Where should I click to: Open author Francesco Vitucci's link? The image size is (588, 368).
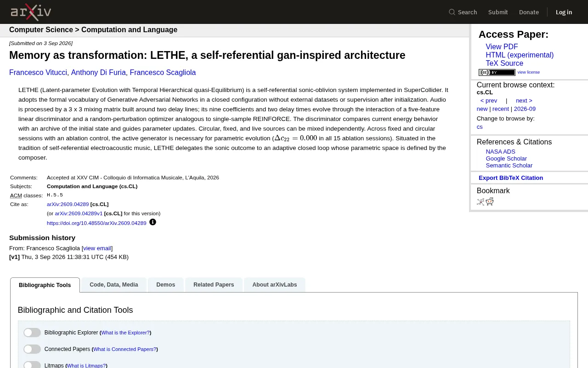coord(39,73)
